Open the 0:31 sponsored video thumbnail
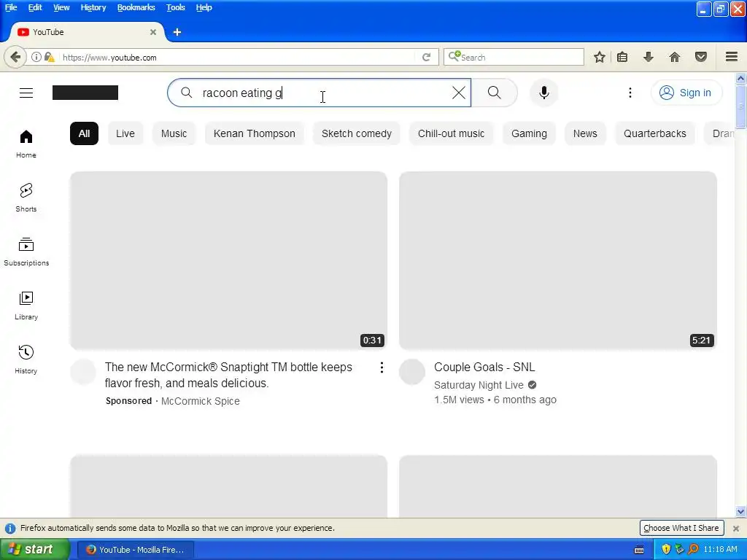 [x=228, y=261]
